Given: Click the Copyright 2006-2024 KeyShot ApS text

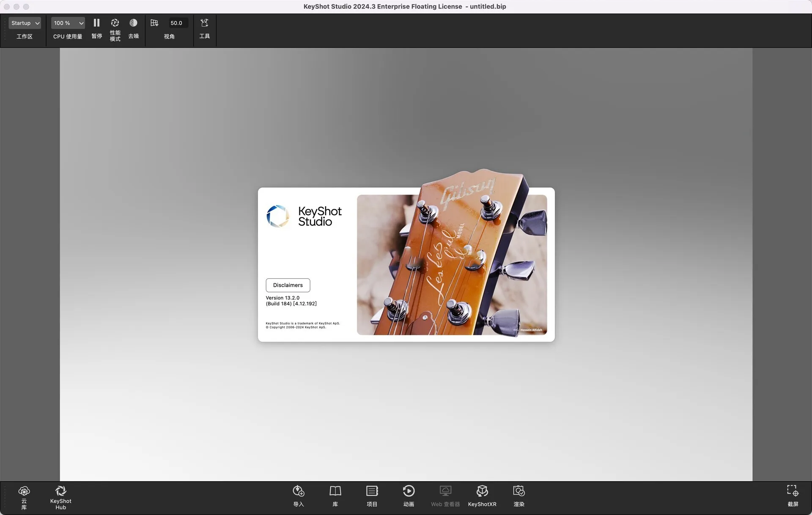Looking at the screenshot, I should click(296, 327).
